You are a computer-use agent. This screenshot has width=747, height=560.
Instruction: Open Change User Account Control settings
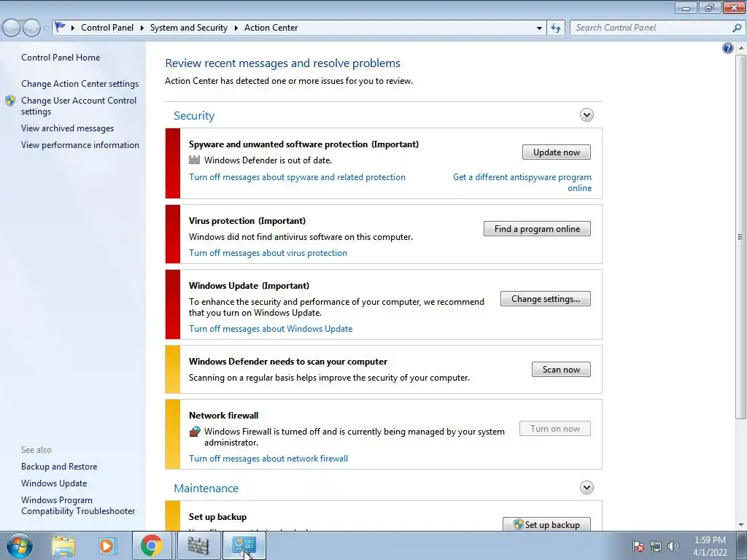click(x=79, y=106)
